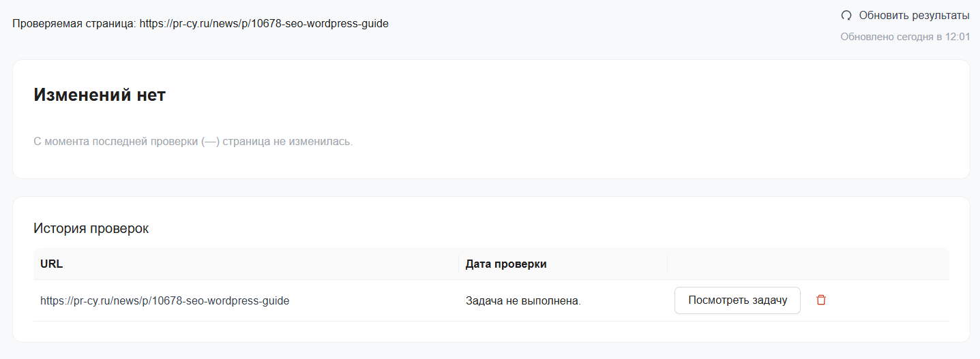Sort by "Дата проверки" column header
This screenshot has height=359, width=980.
coord(506,264)
